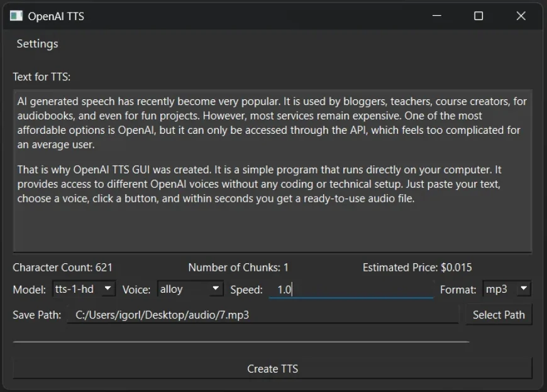
Task: Open the Voice dropdown showing alloy
Action: pos(190,289)
